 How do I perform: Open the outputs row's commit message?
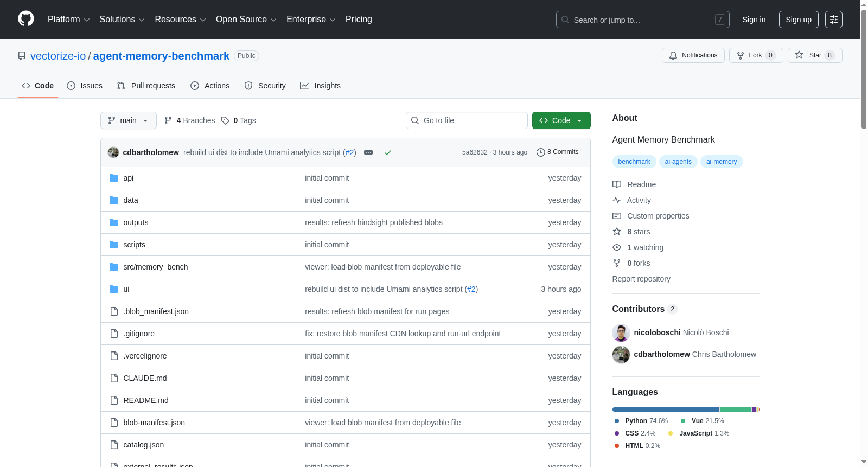click(374, 222)
